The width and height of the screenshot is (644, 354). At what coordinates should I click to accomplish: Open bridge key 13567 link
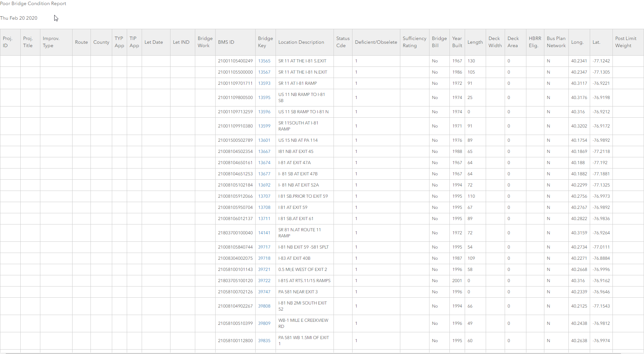(264, 72)
